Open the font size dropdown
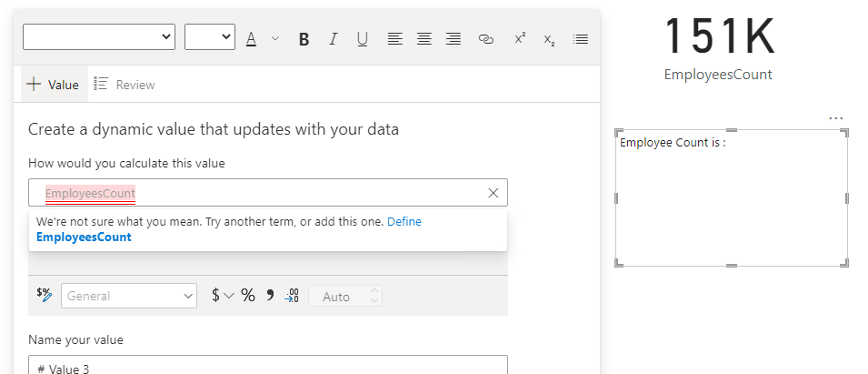This screenshot has width=868, height=374. tap(210, 37)
